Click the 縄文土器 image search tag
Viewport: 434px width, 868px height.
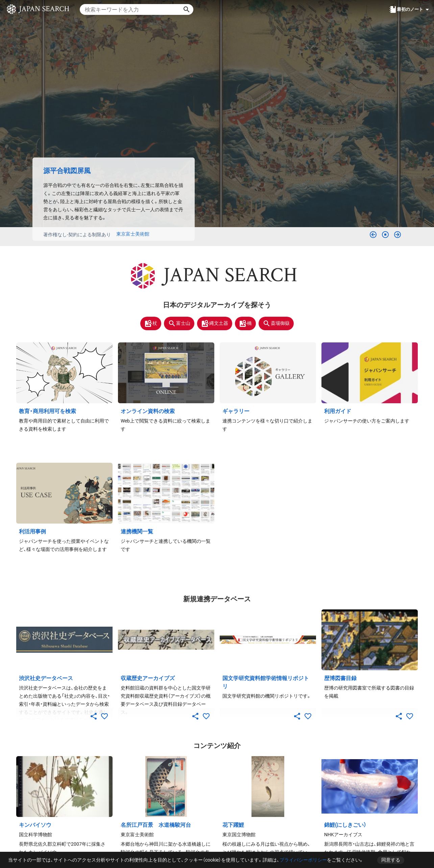(x=215, y=323)
